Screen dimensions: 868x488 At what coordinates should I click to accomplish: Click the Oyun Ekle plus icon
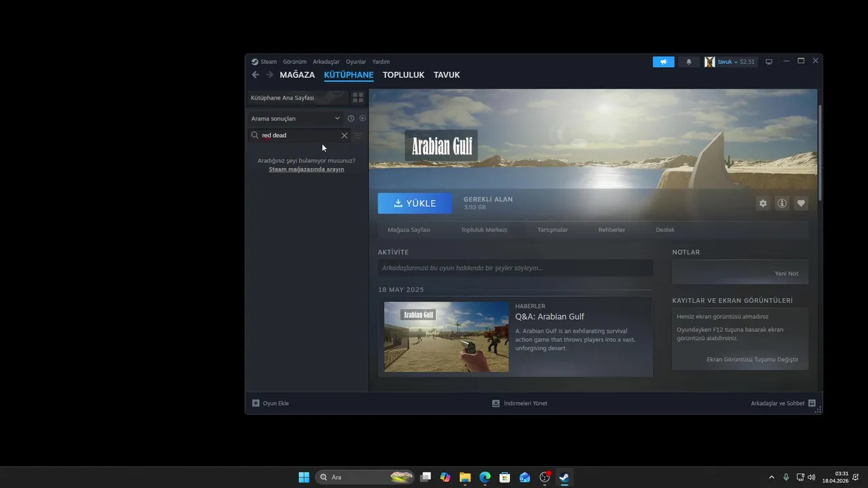256,403
